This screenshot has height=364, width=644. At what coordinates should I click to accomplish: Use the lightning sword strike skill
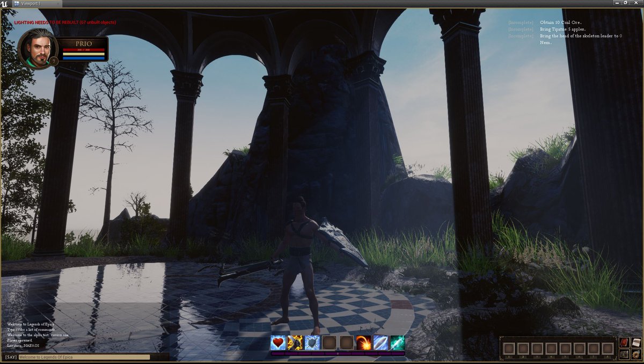(x=295, y=343)
